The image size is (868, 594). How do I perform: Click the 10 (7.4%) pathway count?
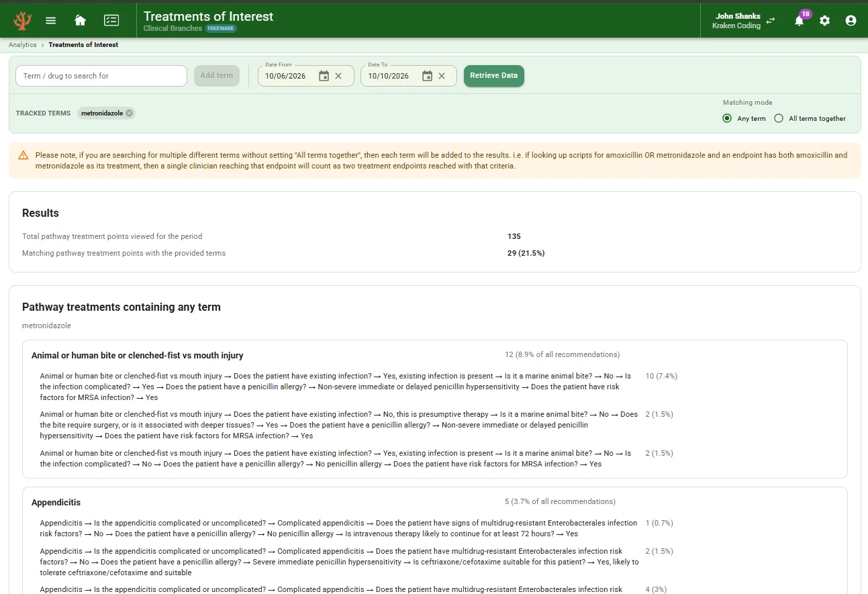coord(661,376)
